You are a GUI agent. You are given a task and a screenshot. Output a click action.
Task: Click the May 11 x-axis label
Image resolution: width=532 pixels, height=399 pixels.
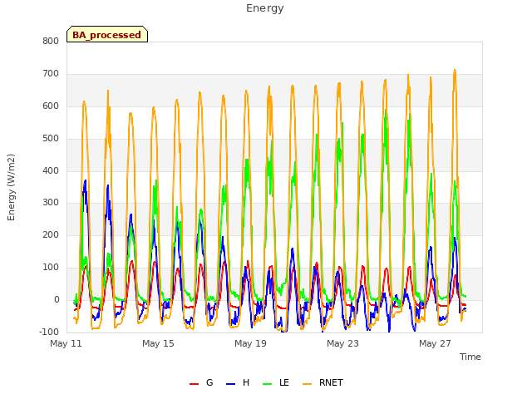pos(66,343)
